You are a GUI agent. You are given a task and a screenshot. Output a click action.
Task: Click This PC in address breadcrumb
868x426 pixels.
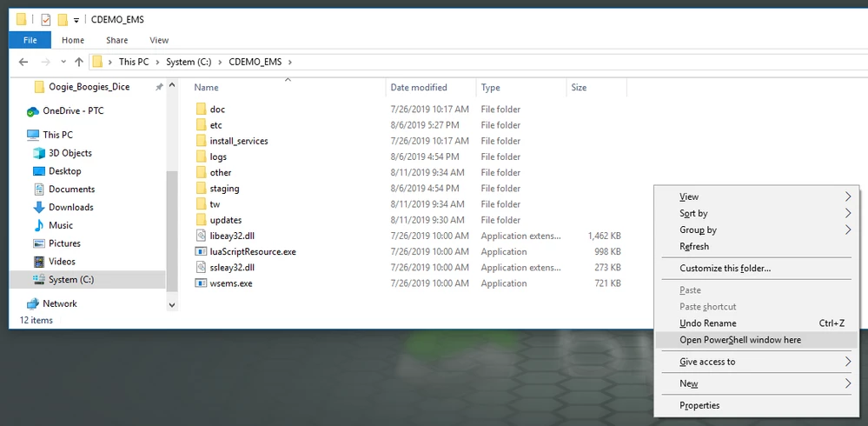134,62
